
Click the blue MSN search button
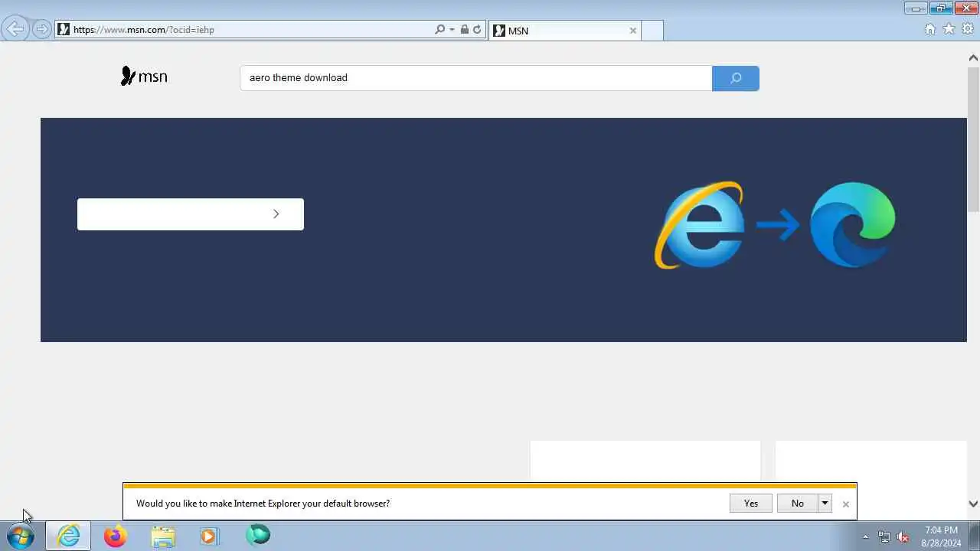click(x=735, y=78)
